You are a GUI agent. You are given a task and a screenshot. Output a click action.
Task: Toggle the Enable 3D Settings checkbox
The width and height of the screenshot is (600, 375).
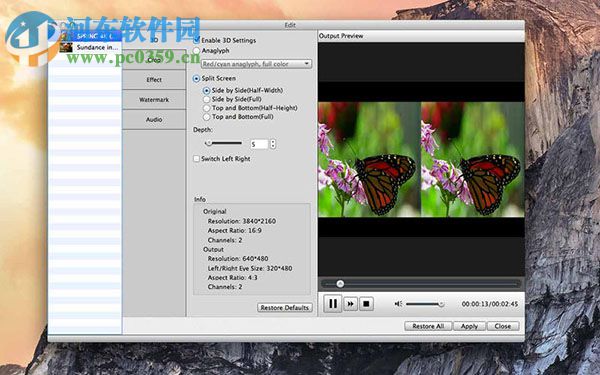tap(197, 40)
